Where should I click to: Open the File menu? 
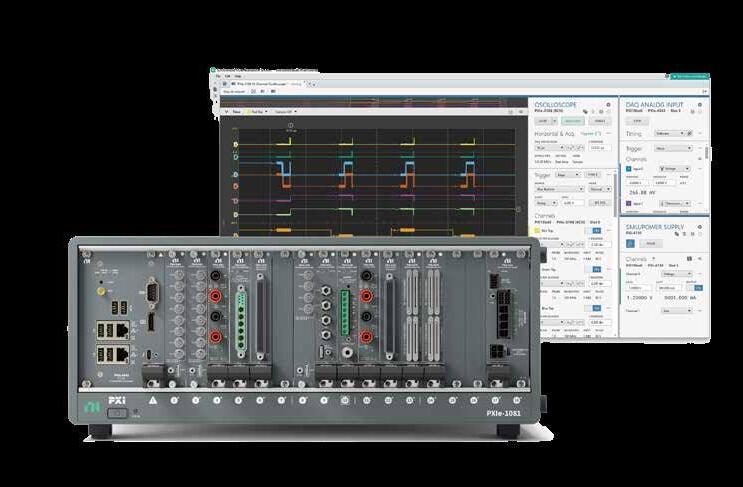pos(218,76)
